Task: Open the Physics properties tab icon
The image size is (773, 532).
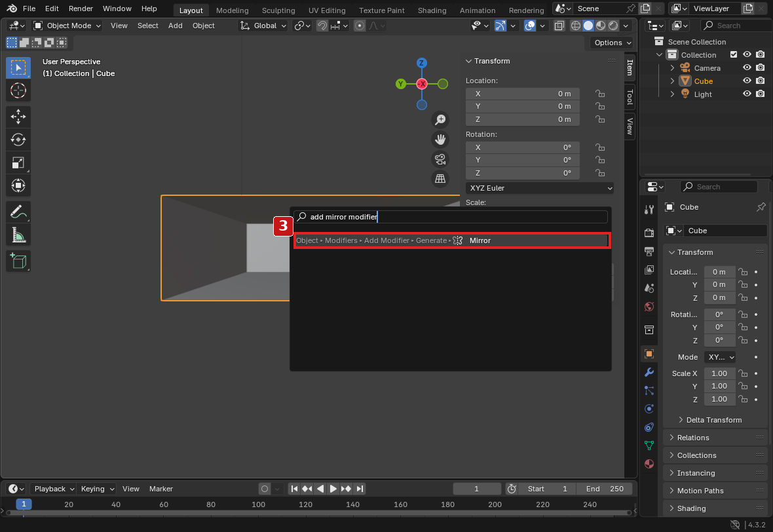Action: click(649, 409)
